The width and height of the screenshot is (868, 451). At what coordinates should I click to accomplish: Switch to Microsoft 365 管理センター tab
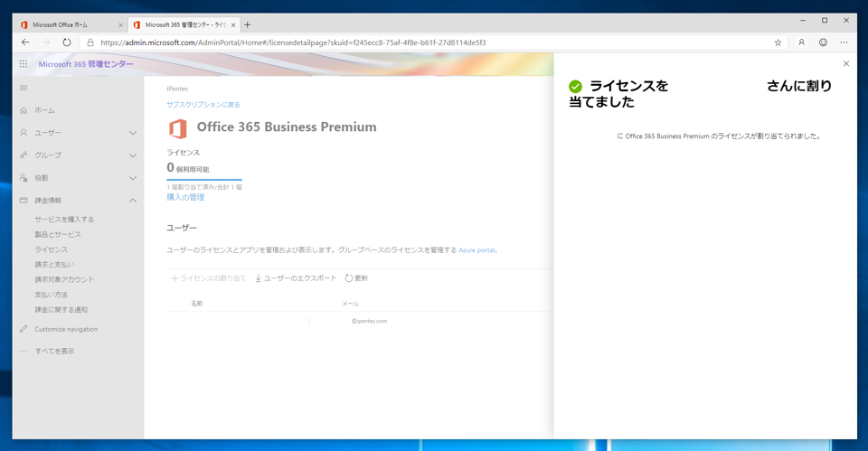pos(184,25)
